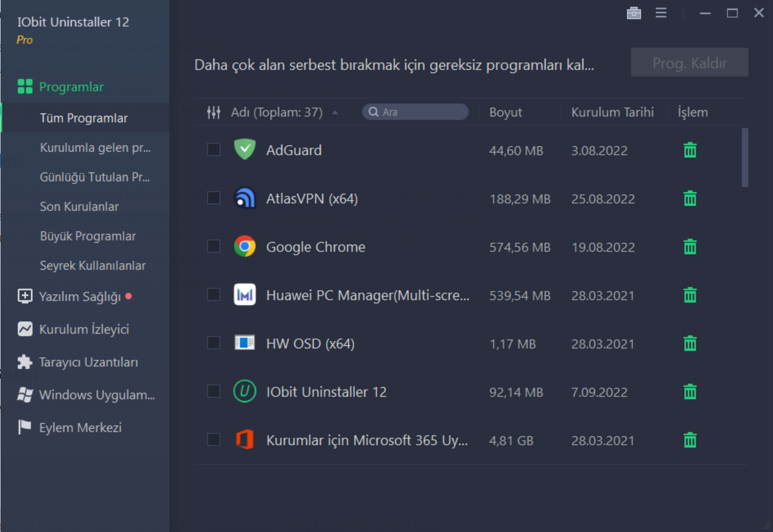Tick the HW OSD (x64) checkbox

(x=214, y=343)
